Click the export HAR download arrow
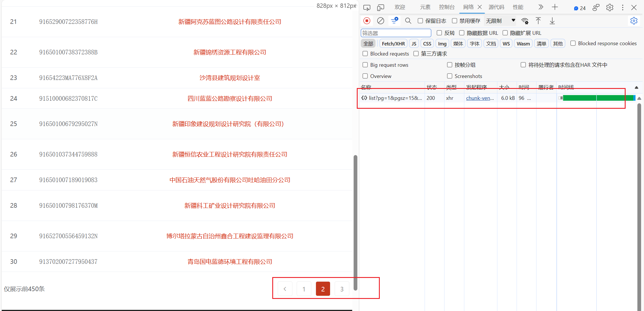This screenshot has height=311, width=644. (552, 21)
